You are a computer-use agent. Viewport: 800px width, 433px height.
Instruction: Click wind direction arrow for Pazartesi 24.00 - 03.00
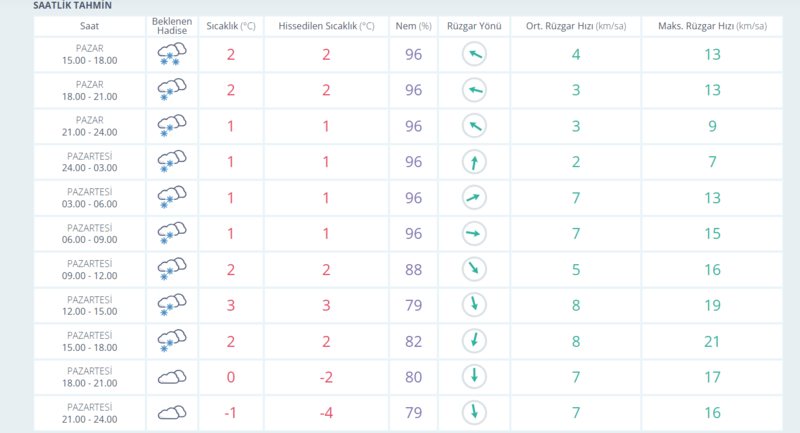474,162
